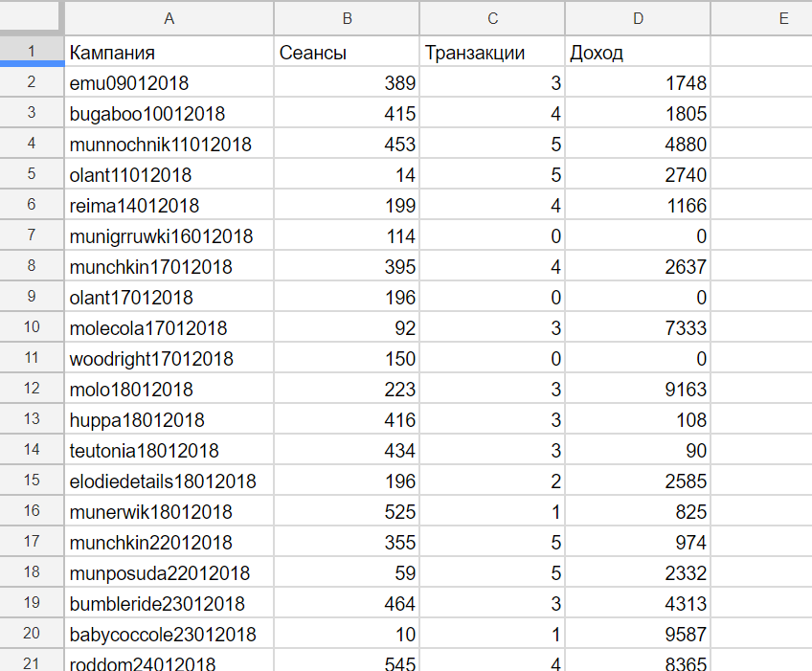Select the woodright17012018 campaign cell
812x671 pixels.
click(169, 359)
